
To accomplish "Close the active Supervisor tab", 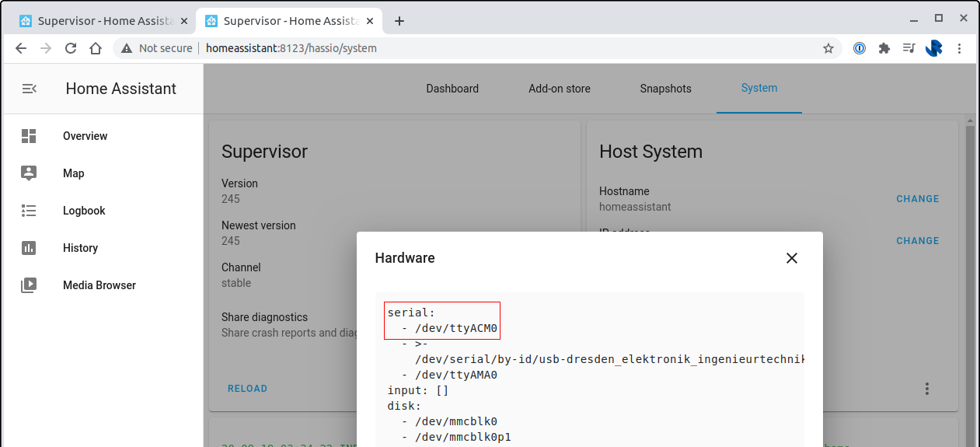I will [370, 21].
